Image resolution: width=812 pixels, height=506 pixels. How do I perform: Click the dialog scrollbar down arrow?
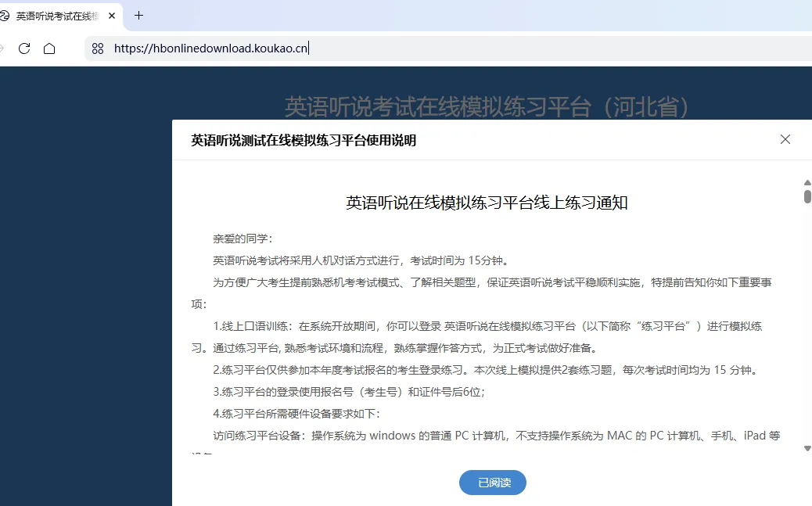pos(807,448)
